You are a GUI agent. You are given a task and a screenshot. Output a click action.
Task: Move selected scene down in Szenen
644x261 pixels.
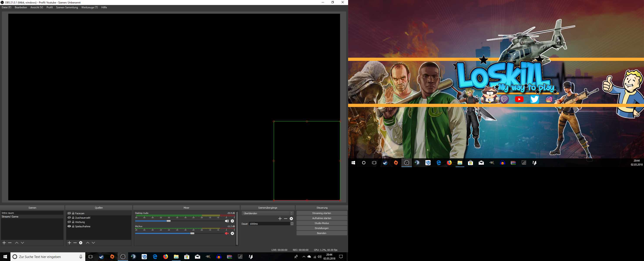point(22,243)
